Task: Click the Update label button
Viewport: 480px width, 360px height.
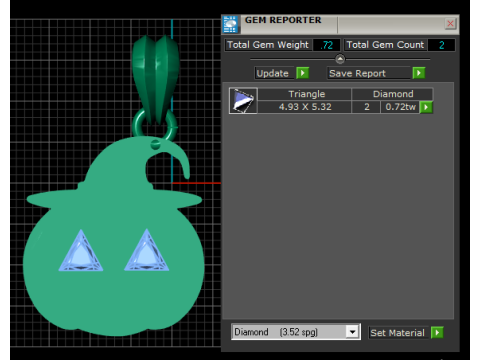Action: coord(275,73)
